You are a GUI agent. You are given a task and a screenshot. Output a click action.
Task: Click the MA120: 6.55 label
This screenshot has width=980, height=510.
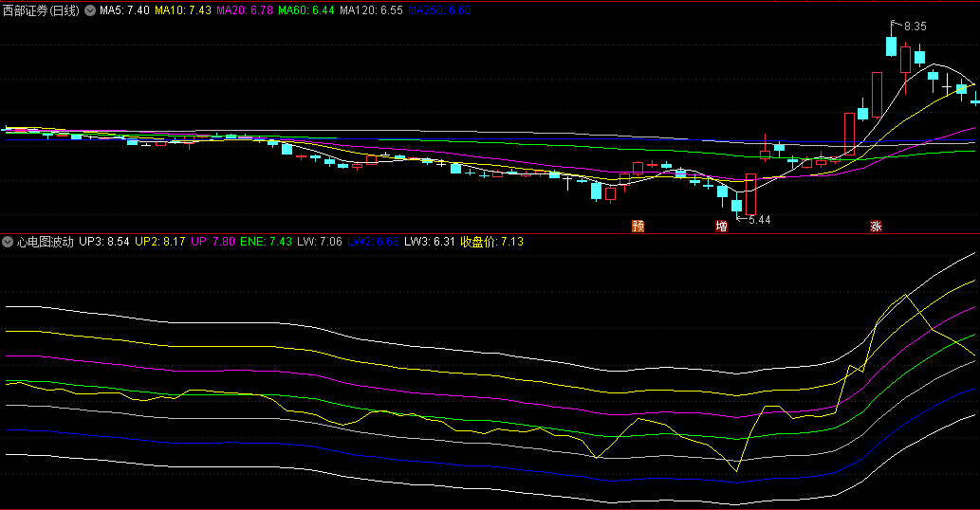pyautogui.click(x=371, y=10)
